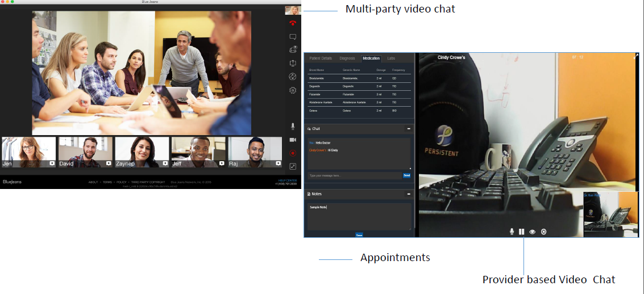Open the POLICY footer link
Viewport: 644px width, 294px height.
coord(122,182)
